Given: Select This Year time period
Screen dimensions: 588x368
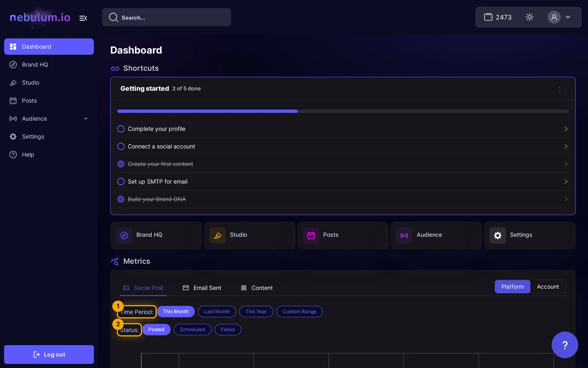Looking at the screenshot, I should click(x=256, y=311).
